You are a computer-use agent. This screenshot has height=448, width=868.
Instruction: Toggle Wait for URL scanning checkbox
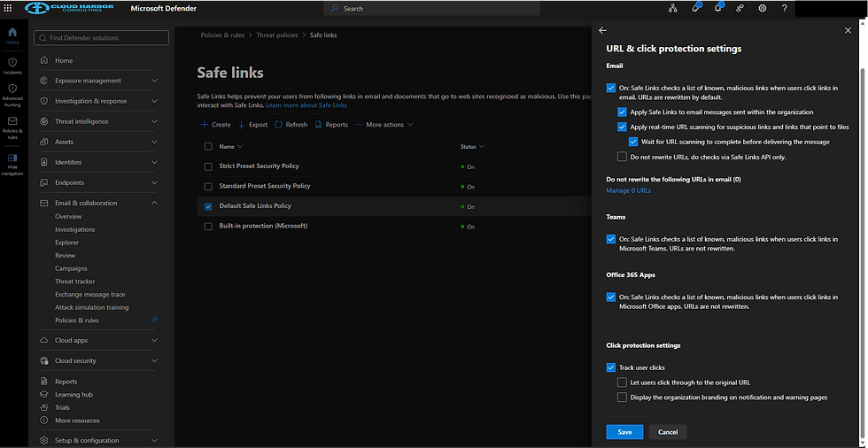pyautogui.click(x=633, y=142)
